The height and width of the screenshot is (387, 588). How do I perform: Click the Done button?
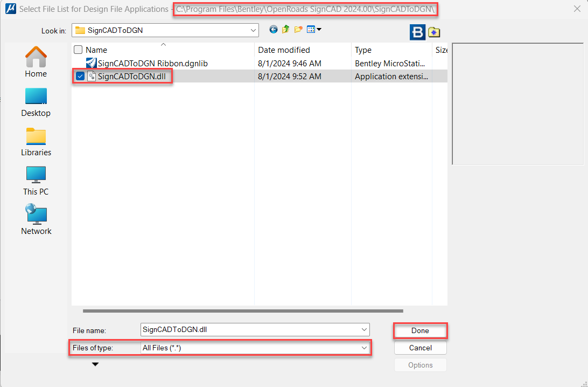(x=420, y=331)
